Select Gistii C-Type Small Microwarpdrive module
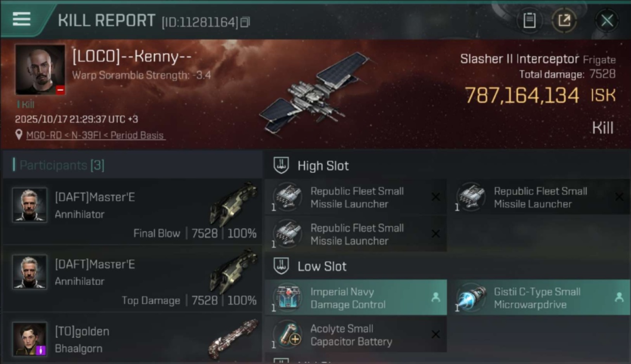 539,298
